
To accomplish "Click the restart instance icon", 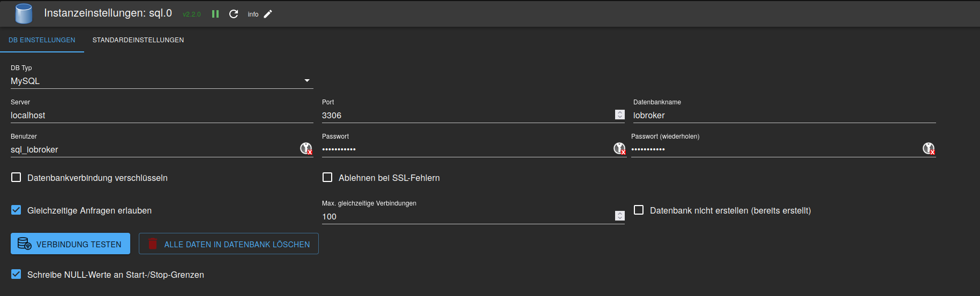I will [234, 14].
